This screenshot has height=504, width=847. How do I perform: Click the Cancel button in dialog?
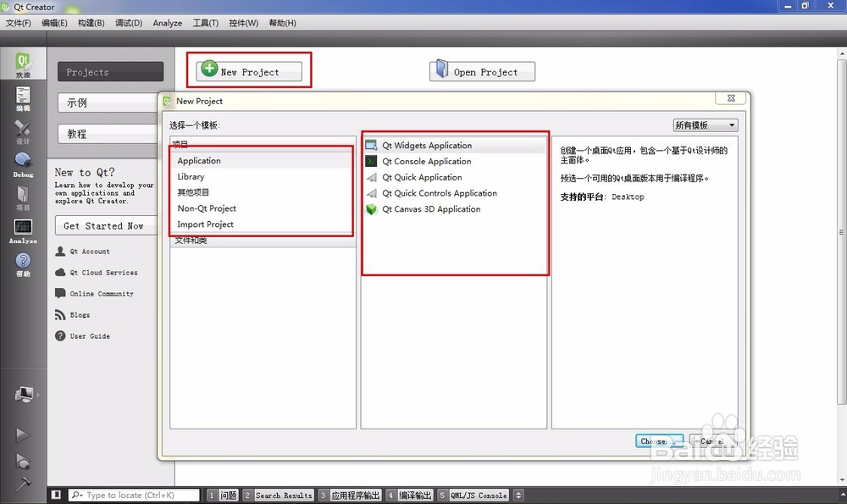[x=712, y=440]
